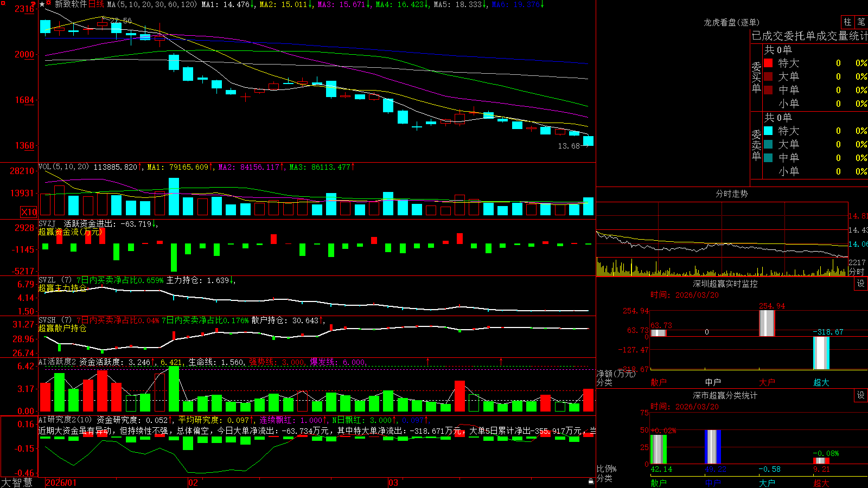The width and height of the screenshot is (868, 488).
Task: Click the SVZJ indicator name
Action: click(x=47, y=224)
